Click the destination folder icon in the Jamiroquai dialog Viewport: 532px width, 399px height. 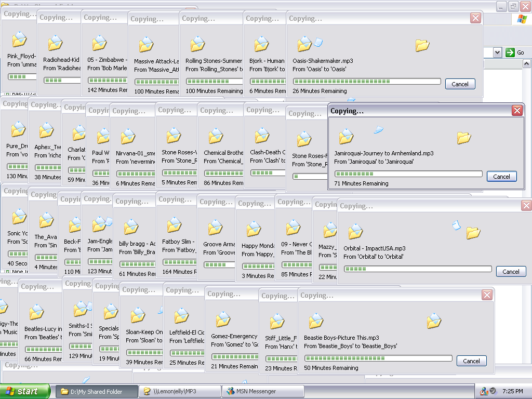(464, 138)
